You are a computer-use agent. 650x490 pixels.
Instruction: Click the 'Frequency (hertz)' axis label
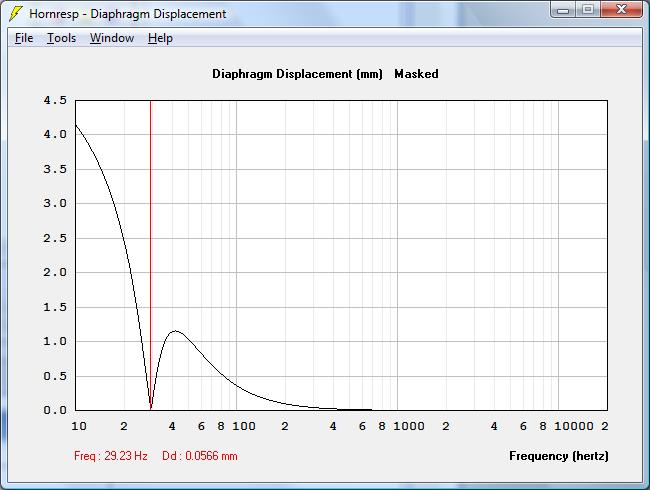point(559,456)
